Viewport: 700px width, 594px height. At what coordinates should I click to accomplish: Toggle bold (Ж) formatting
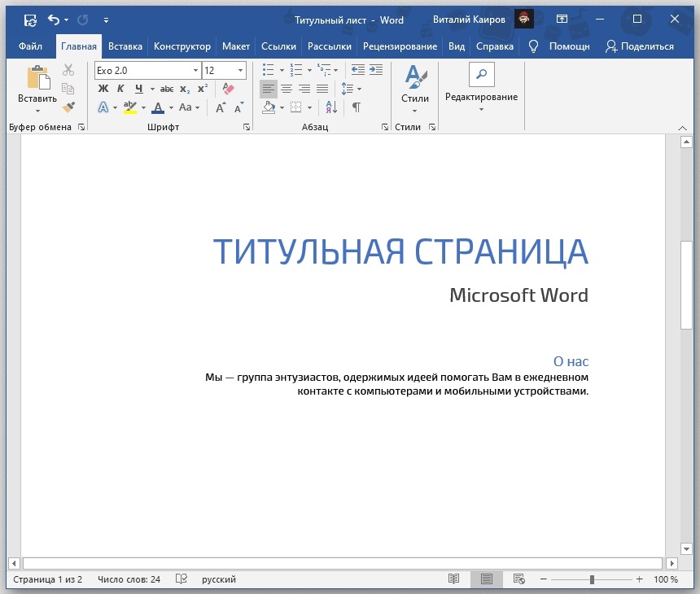[103, 89]
